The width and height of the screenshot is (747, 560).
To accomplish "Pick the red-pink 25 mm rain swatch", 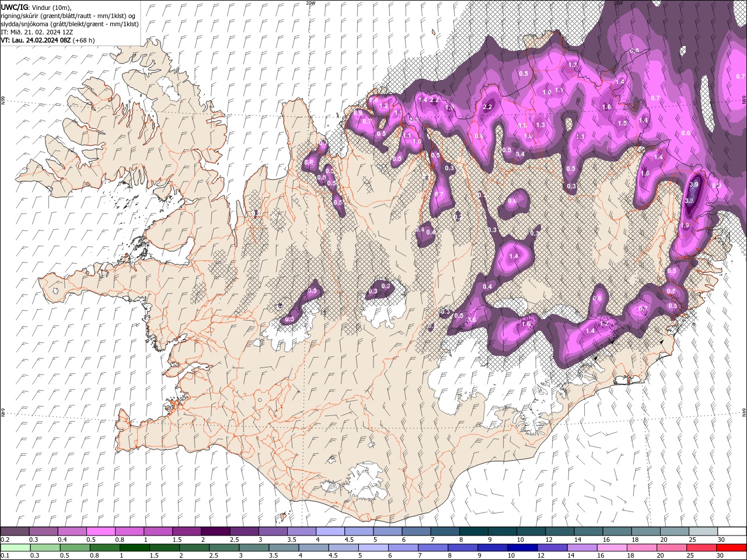I will coord(701,548).
